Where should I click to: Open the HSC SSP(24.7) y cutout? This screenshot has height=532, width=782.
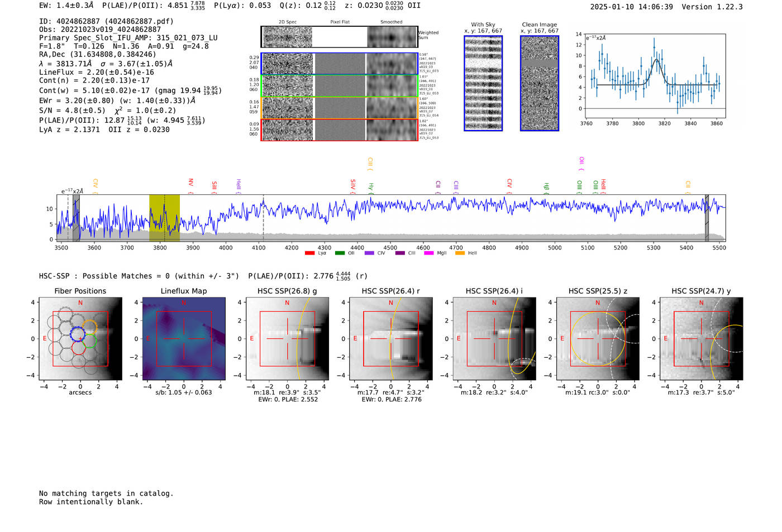pyautogui.click(x=702, y=338)
